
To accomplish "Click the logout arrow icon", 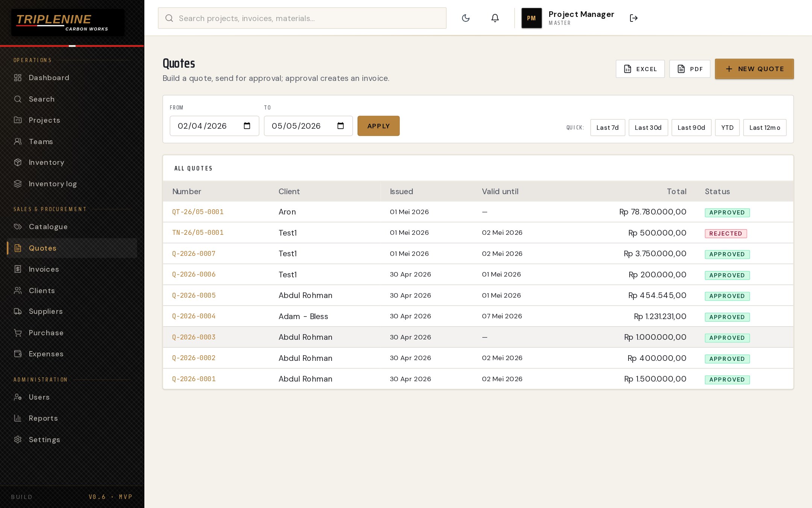I will [634, 18].
